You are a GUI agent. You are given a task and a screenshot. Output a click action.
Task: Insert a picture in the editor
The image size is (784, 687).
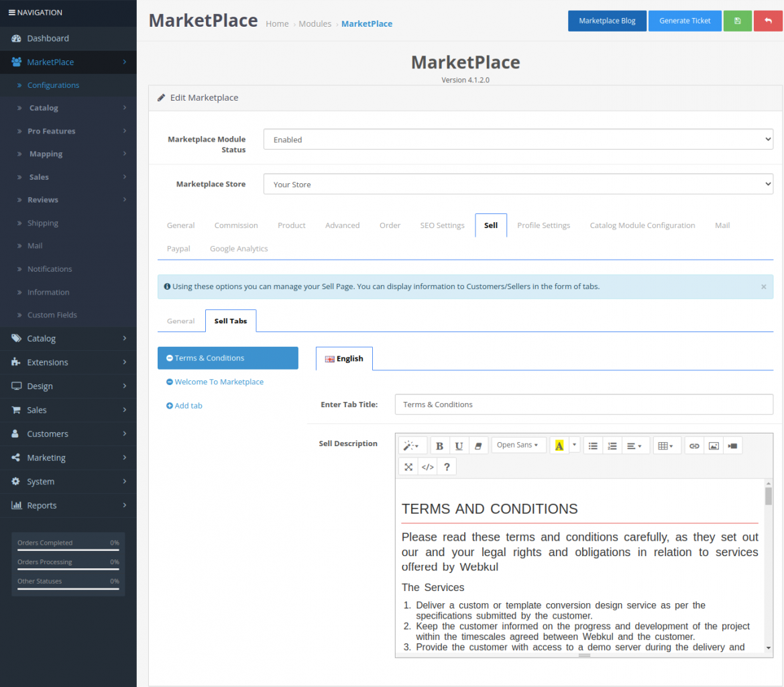point(714,445)
